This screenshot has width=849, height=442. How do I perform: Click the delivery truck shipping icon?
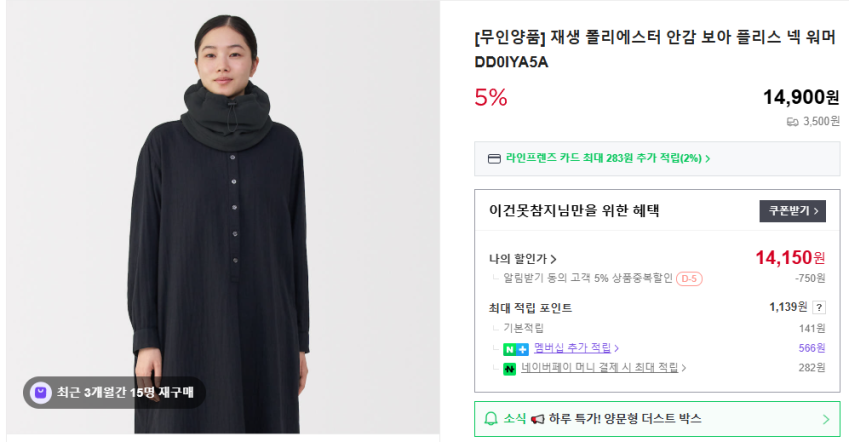pyautogui.click(x=793, y=121)
